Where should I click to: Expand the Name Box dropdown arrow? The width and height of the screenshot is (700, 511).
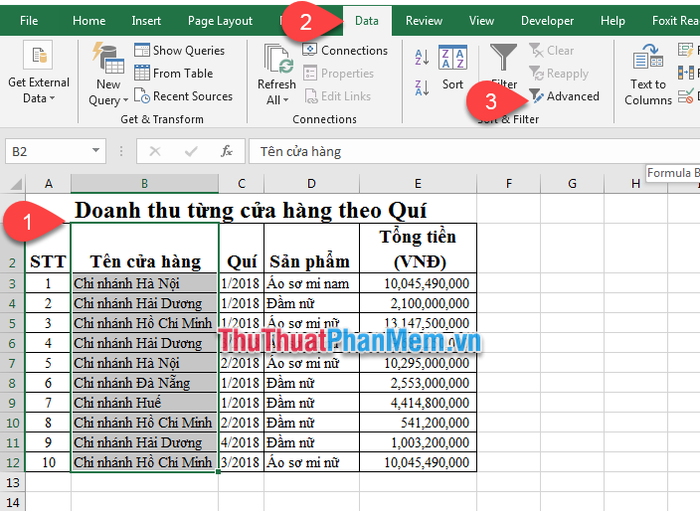pyautogui.click(x=96, y=151)
